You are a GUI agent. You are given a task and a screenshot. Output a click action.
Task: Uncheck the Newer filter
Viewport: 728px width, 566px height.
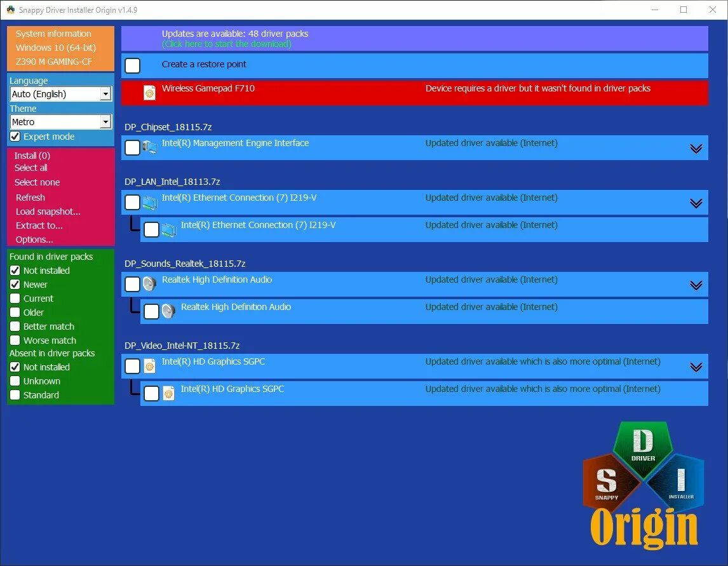pos(15,284)
